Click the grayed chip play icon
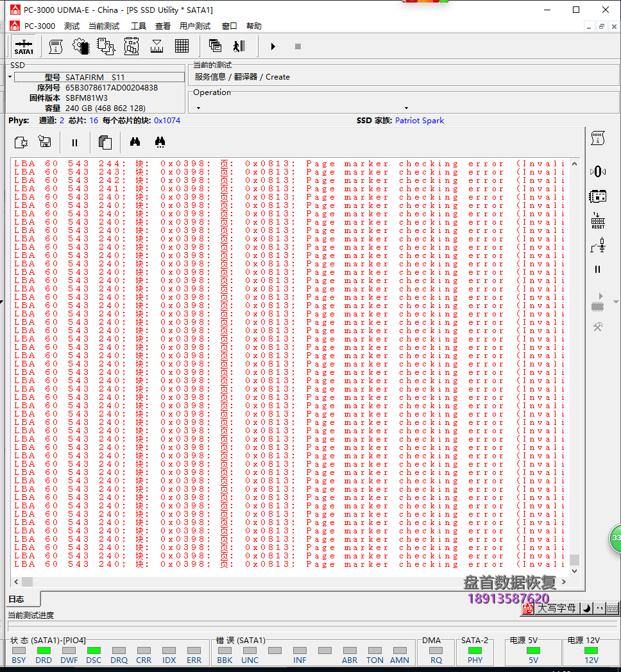 coord(597,302)
